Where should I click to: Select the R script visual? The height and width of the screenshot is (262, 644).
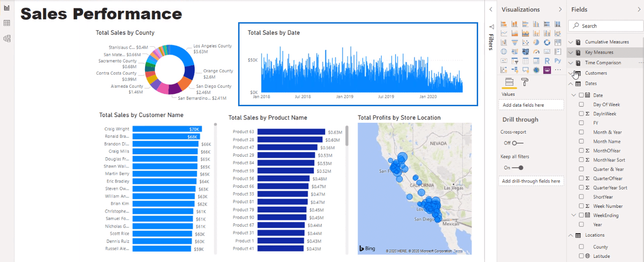point(547,60)
